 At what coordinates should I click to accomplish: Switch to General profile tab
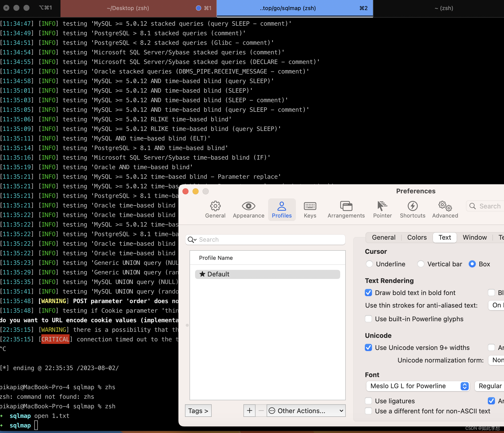point(384,237)
